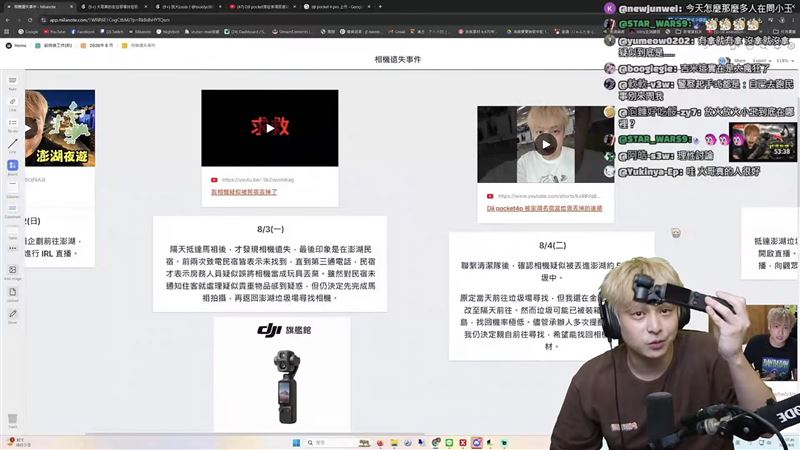
Task: Open the Trash at sidebar bottom
Action: pos(12,420)
